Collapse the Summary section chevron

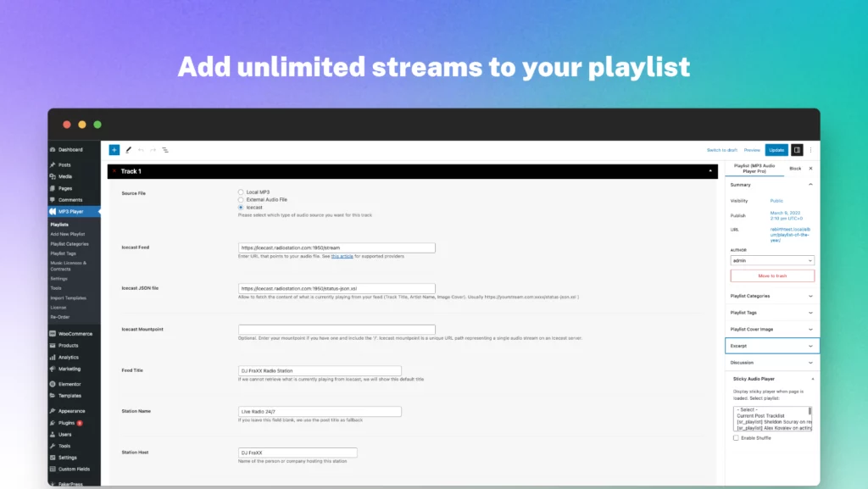[810, 185]
